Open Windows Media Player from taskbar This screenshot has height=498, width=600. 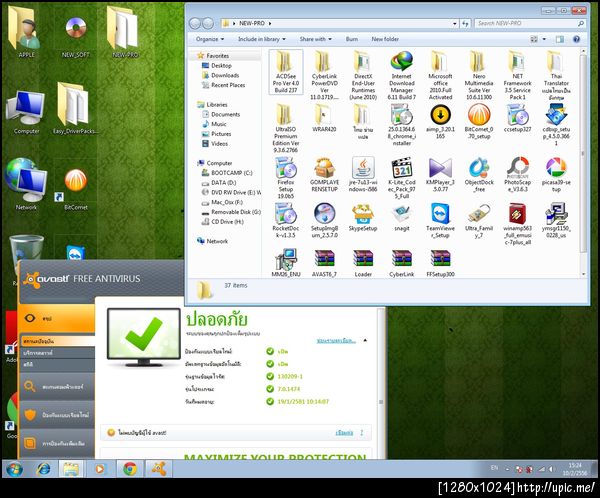coord(100,469)
